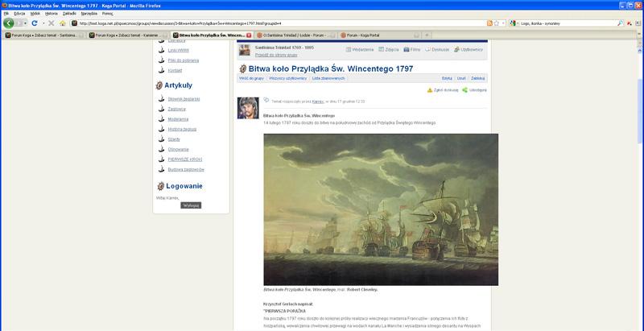The width and height of the screenshot is (644, 331).
Task: Click the battle painting image
Action: (x=381, y=209)
